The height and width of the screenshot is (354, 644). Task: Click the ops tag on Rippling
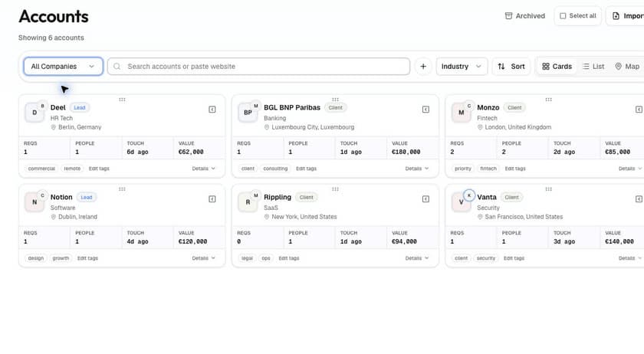click(266, 258)
